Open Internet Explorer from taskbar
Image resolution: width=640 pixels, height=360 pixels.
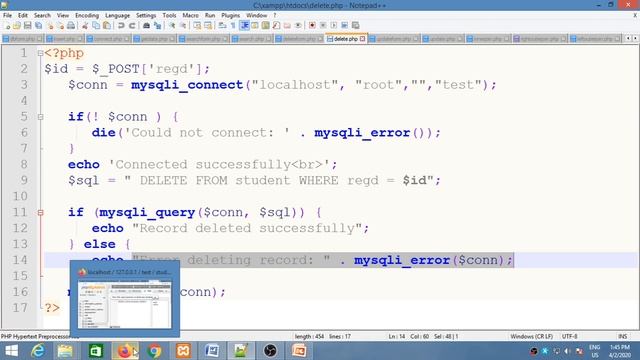[38, 351]
